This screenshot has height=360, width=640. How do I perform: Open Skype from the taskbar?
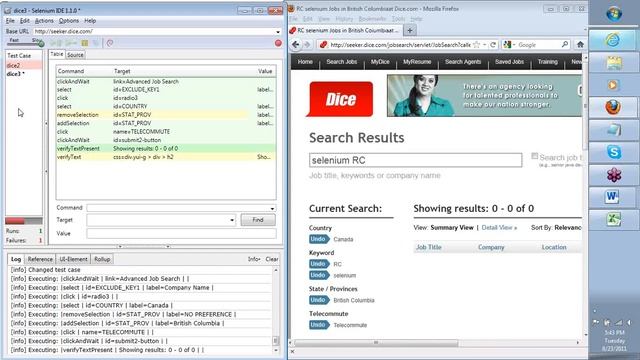613,152
